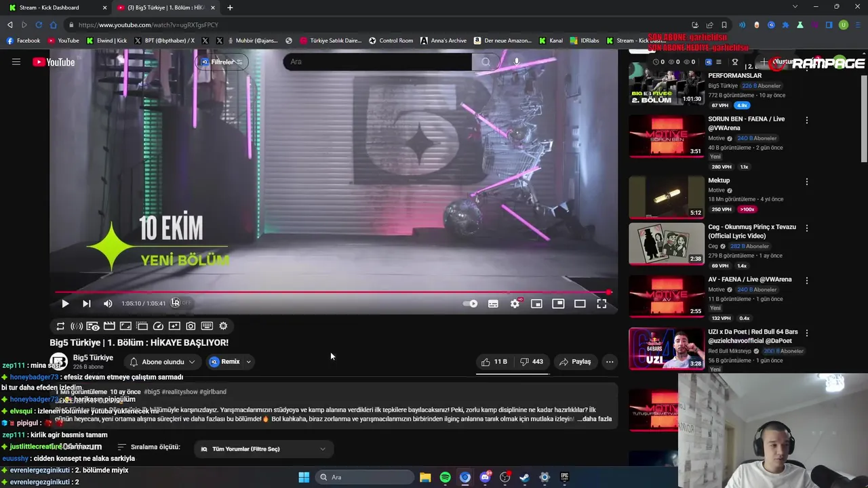868x488 pixels.
Task: Click the Ara search field
Action: click(377, 62)
